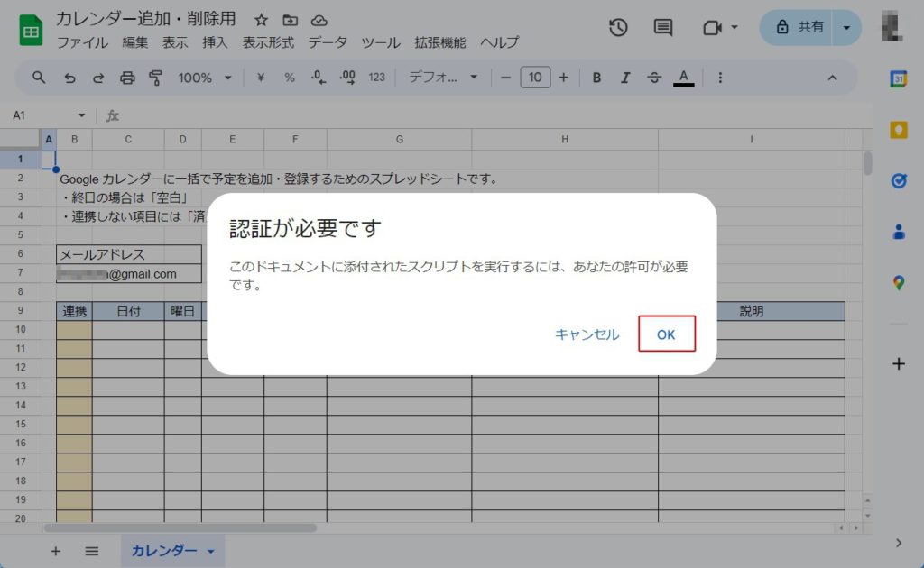The height and width of the screenshot is (568, 924).
Task: Toggle strikethrough formatting
Action: [x=654, y=78]
